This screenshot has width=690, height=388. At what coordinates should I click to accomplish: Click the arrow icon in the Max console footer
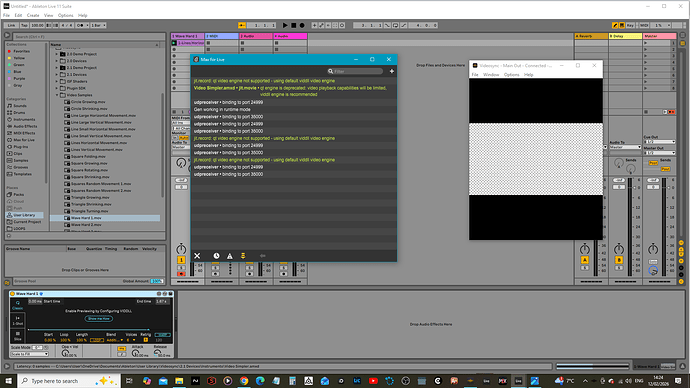pyautogui.click(x=263, y=256)
